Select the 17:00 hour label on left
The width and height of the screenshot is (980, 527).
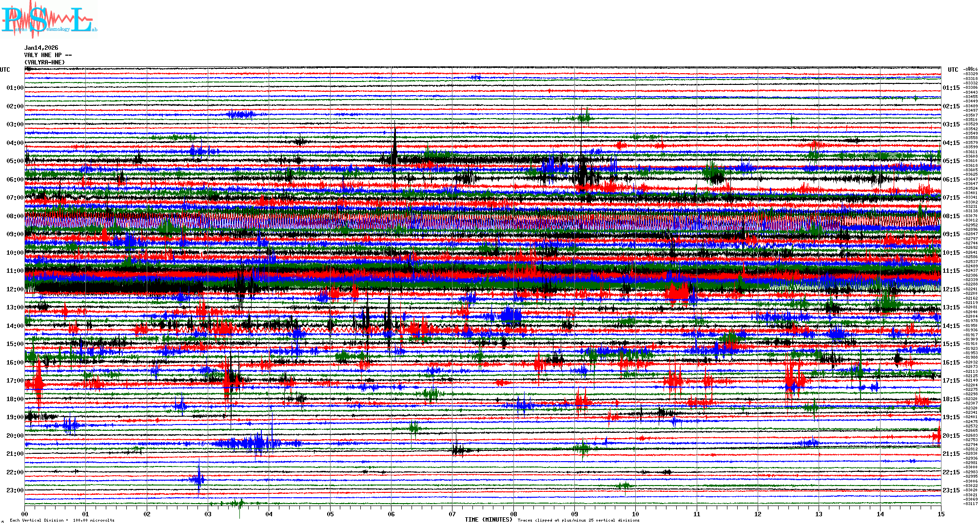[x=15, y=381]
